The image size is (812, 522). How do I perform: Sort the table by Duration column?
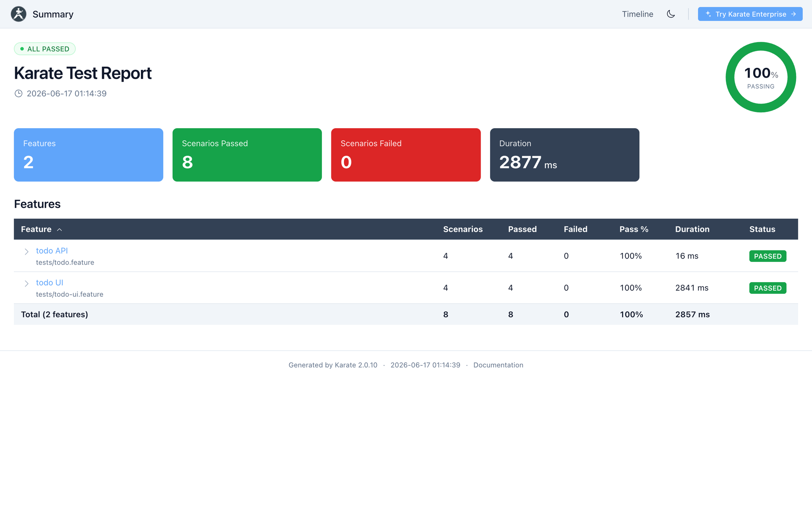coord(692,229)
